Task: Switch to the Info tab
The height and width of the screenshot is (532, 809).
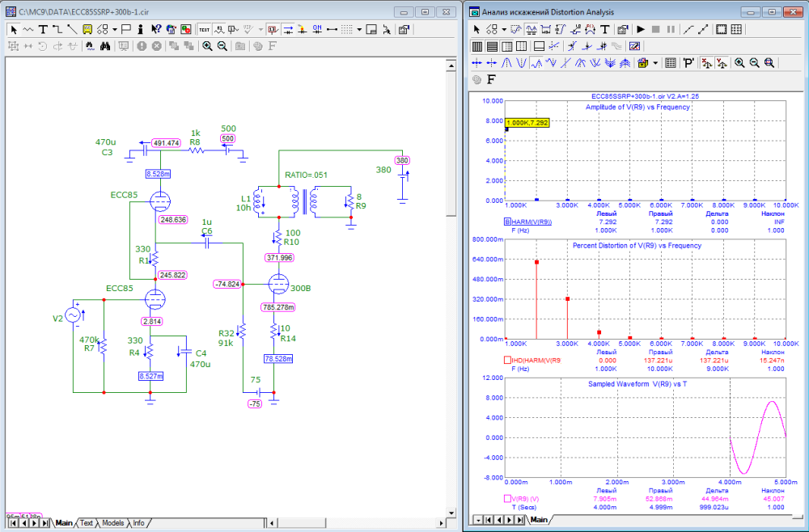Action: tap(139, 523)
